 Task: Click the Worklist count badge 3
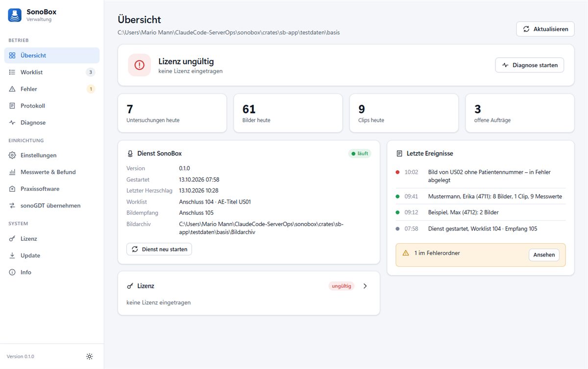pyautogui.click(x=90, y=72)
